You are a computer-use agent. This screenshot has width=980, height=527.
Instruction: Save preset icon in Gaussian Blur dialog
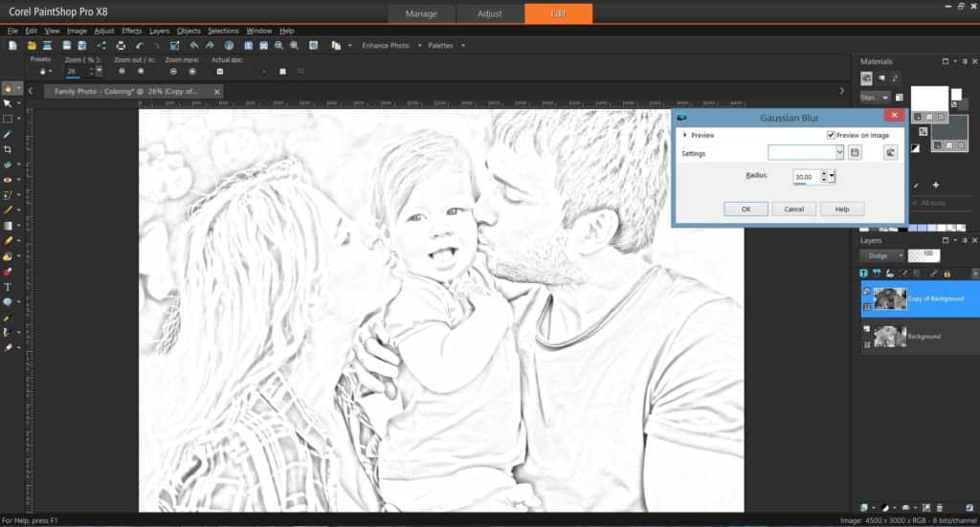(856, 152)
